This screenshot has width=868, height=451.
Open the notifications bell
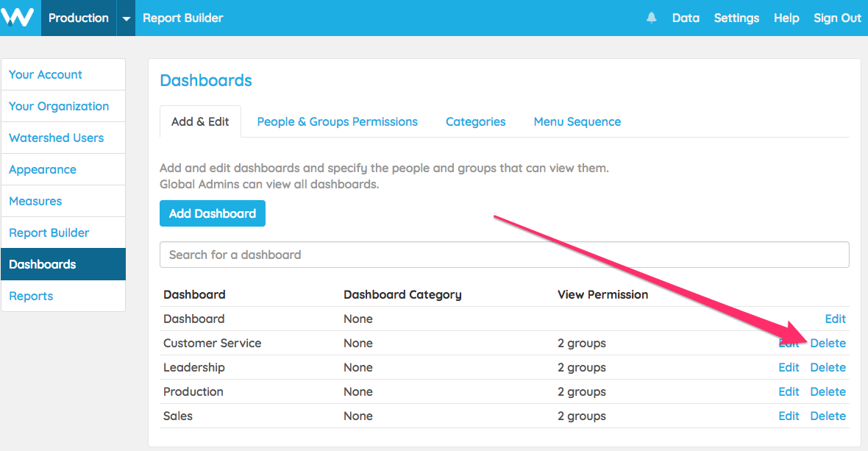click(x=652, y=18)
